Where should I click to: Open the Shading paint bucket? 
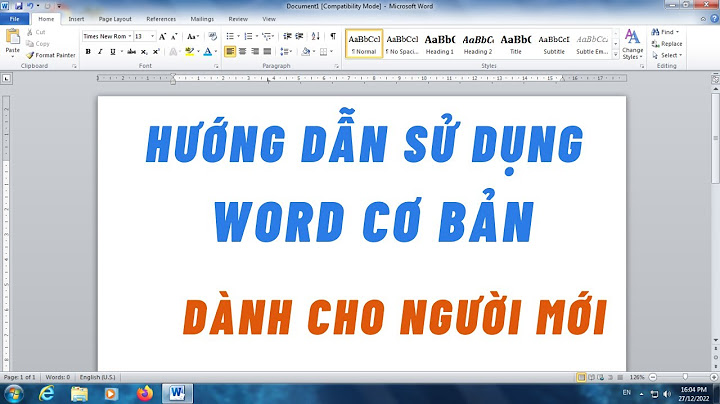306,51
